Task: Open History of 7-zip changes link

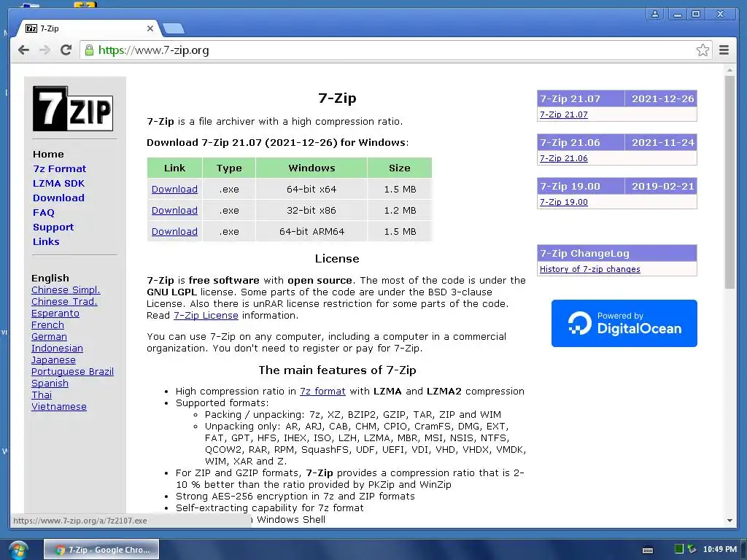Action: click(x=589, y=269)
